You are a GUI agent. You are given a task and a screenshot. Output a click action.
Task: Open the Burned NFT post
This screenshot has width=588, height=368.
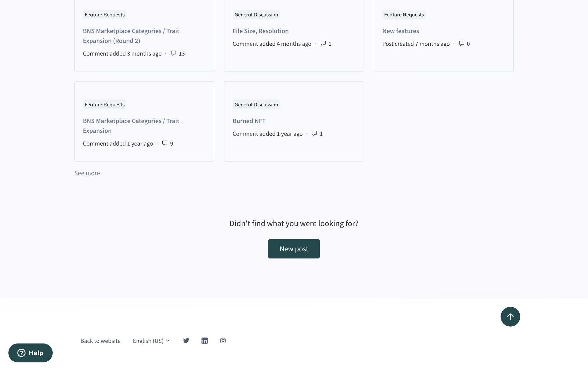[249, 121]
